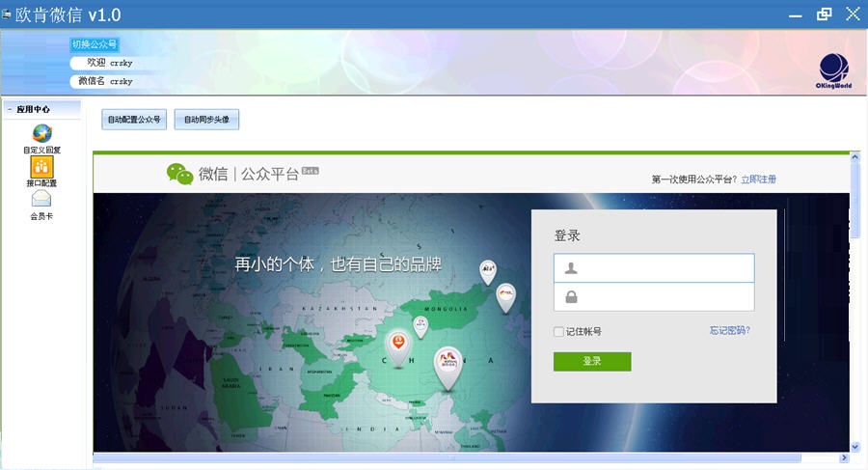The height and width of the screenshot is (470, 868).
Task: Click the lock icon in password field
Action: click(x=571, y=297)
